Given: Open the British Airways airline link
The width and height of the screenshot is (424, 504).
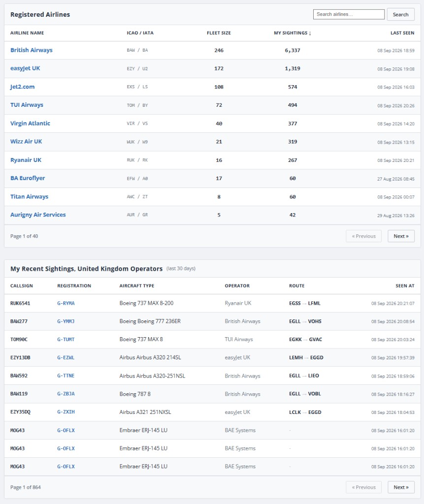Looking at the screenshot, I should coord(31,50).
